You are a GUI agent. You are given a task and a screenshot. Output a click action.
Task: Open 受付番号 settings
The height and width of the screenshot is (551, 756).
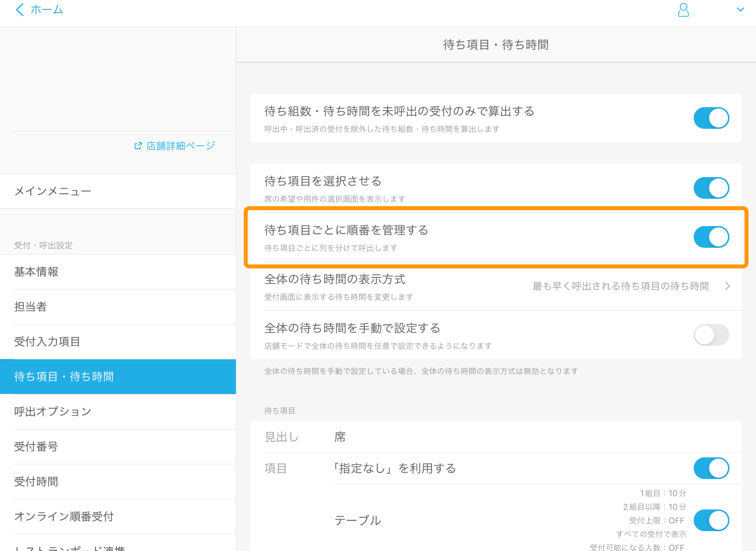(118, 447)
